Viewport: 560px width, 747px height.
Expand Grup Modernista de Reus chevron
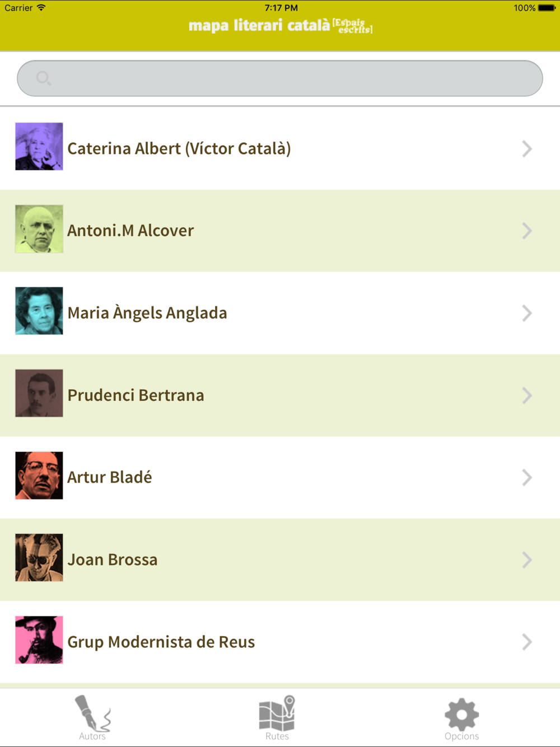click(527, 642)
